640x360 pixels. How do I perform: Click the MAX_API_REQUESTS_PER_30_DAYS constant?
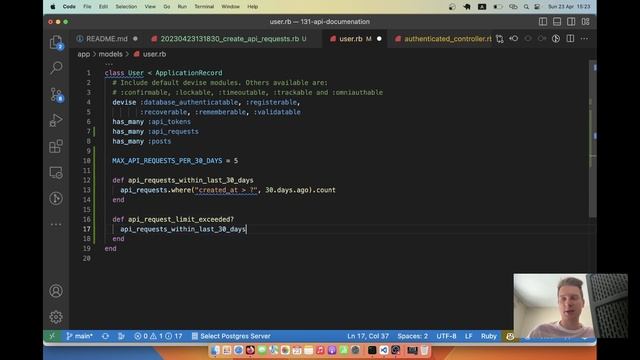coord(167,161)
